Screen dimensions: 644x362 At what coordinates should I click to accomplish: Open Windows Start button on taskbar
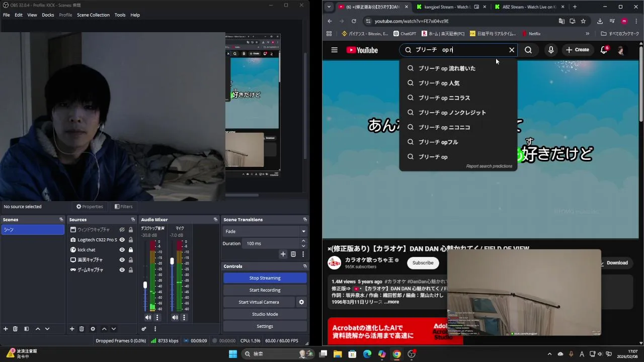pos(233,354)
